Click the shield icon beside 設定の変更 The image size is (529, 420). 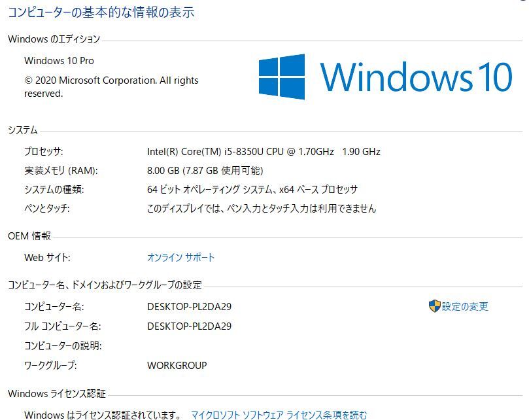click(x=435, y=306)
